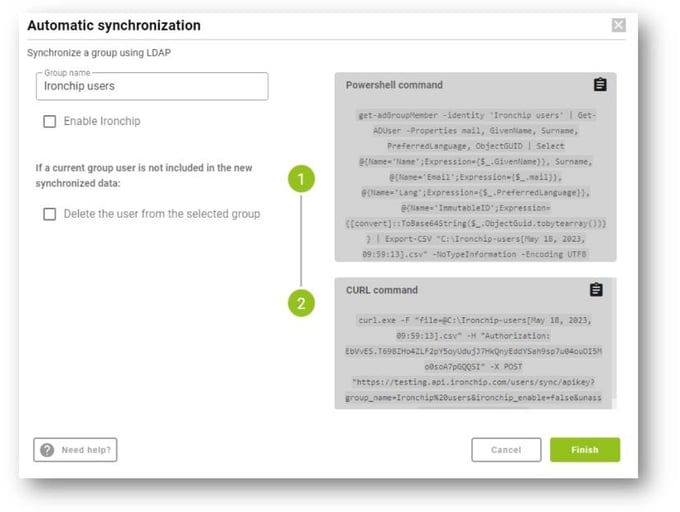Click the Synchronize a group using LDAP subtitle
Image resolution: width=680 pixels, height=512 pixels.
pyautogui.click(x=99, y=53)
